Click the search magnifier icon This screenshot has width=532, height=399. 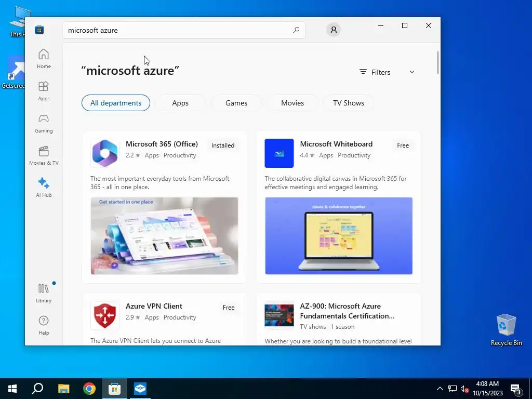[296, 30]
